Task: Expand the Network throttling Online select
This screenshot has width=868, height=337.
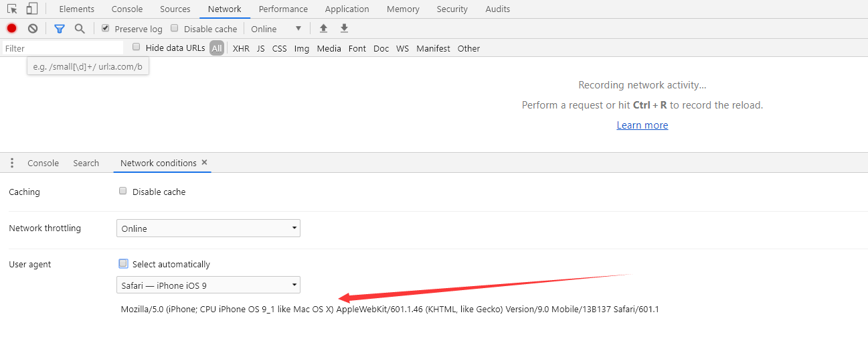Action: click(208, 228)
